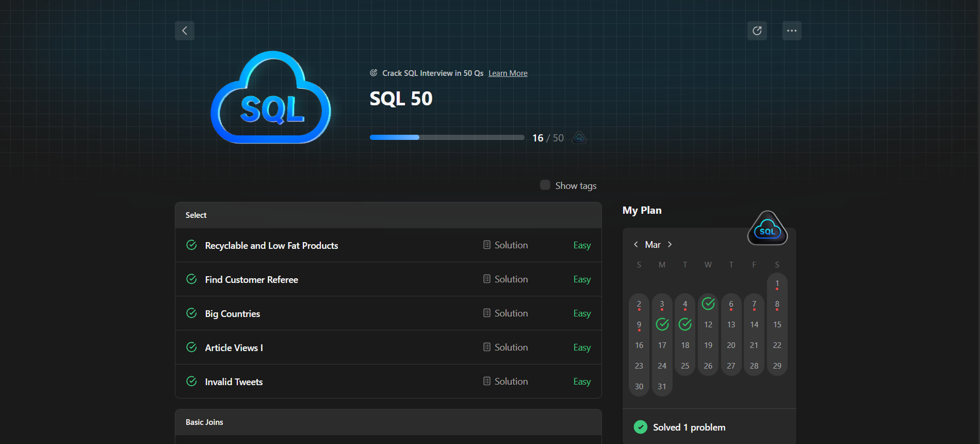
Task: Go to previous month in My Plan calendar
Action: [636, 245]
